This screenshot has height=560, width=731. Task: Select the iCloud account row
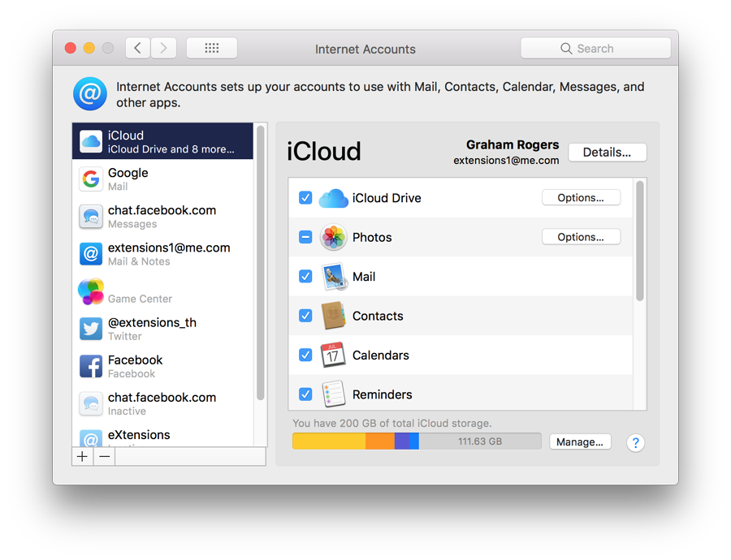tap(162, 141)
